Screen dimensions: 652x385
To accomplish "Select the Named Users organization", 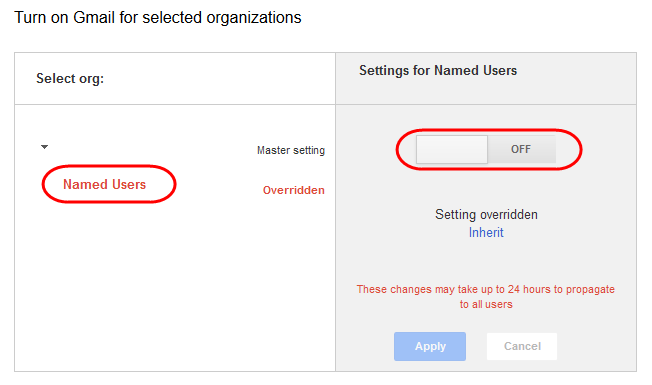I will 104,184.
